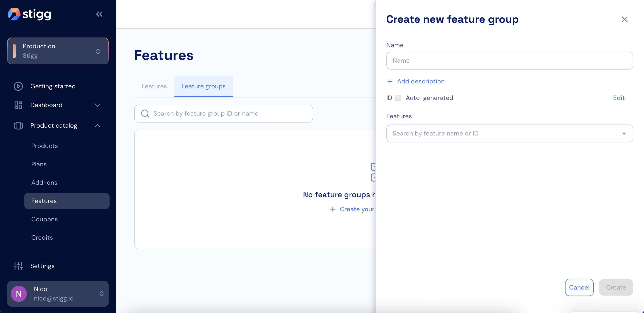Collapse the Product catalog section
The width and height of the screenshot is (644, 313).
97,125
